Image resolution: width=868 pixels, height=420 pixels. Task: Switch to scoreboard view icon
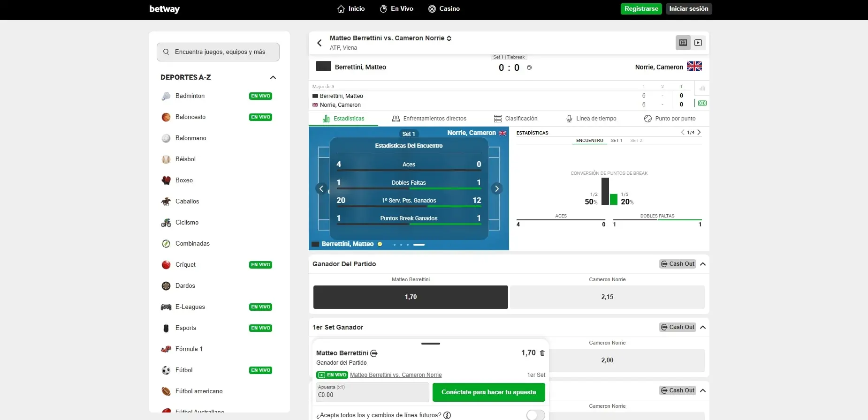click(683, 43)
